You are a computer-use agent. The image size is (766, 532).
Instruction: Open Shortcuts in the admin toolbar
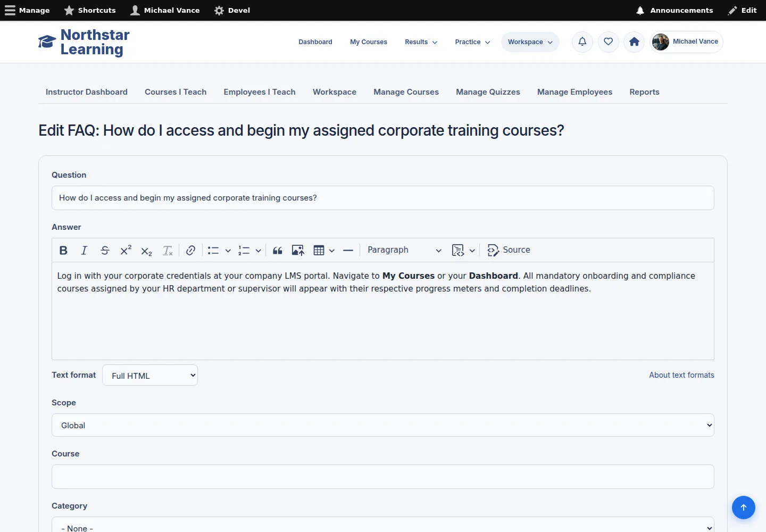click(x=90, y=10)
